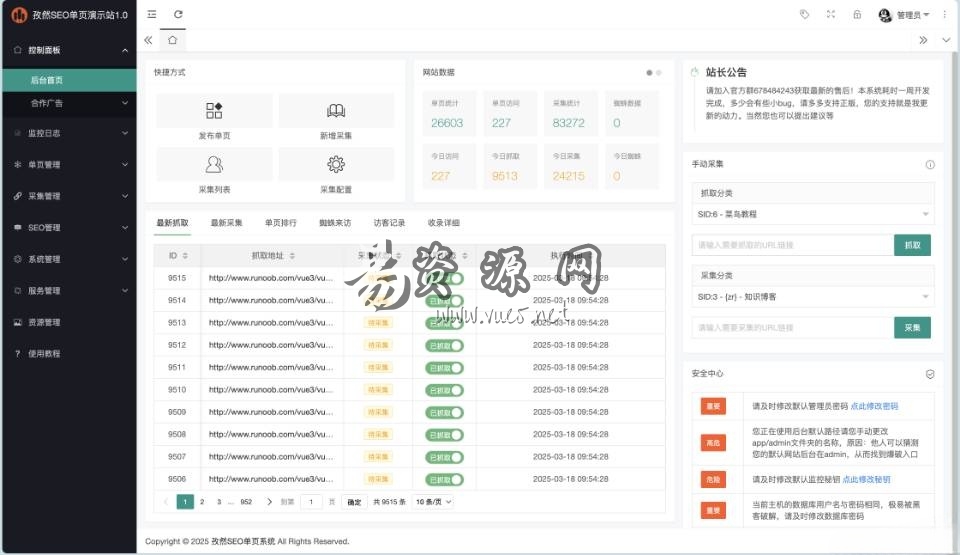This screenshot has width=960, height=555.
Task: Open the 发布单页 shortcut icon
Action: pos(214,111)
